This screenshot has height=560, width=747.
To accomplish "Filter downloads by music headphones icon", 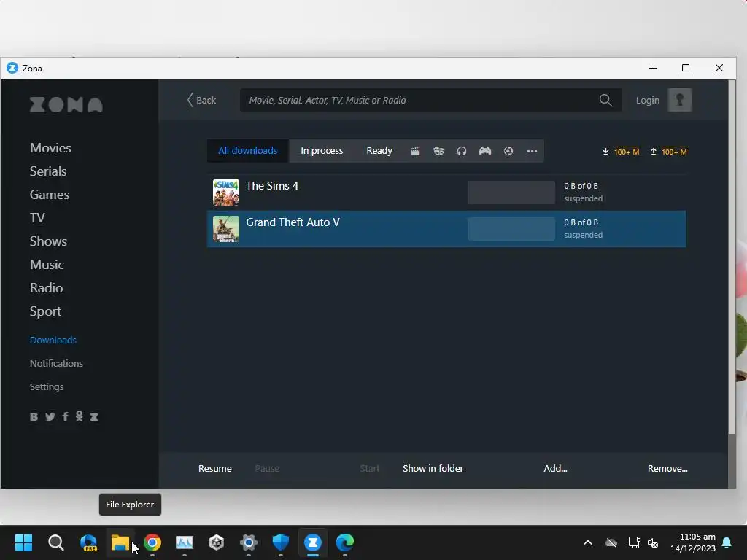I will click(x=462, y=152).
